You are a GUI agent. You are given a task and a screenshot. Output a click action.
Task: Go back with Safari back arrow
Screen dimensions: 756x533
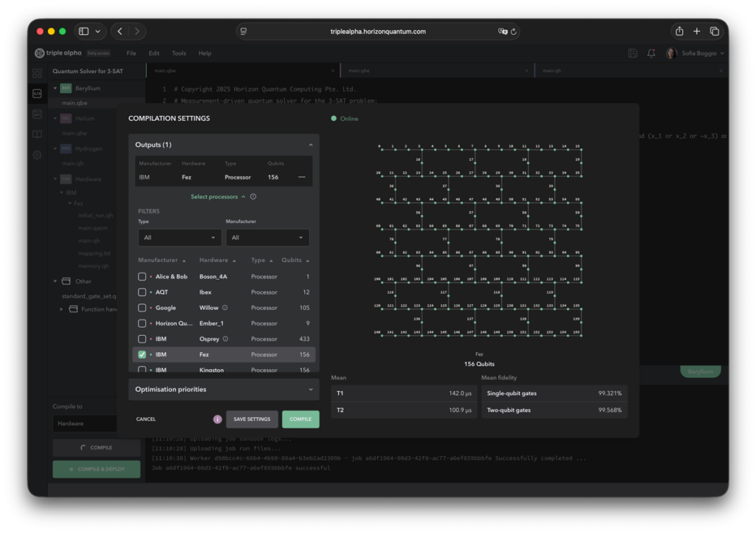click(120, 31)
